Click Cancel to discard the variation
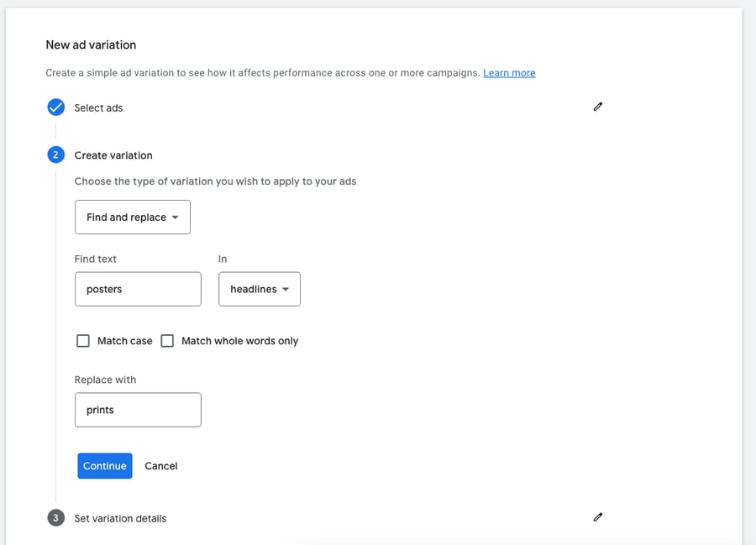This screenshot has height=545, width=756. click(160, 465)
